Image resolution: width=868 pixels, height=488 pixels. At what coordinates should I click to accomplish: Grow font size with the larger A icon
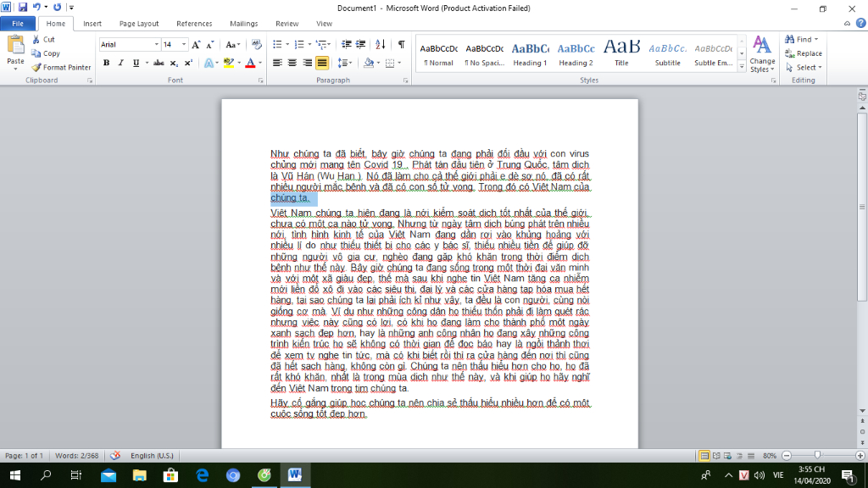tap(196, 45)
